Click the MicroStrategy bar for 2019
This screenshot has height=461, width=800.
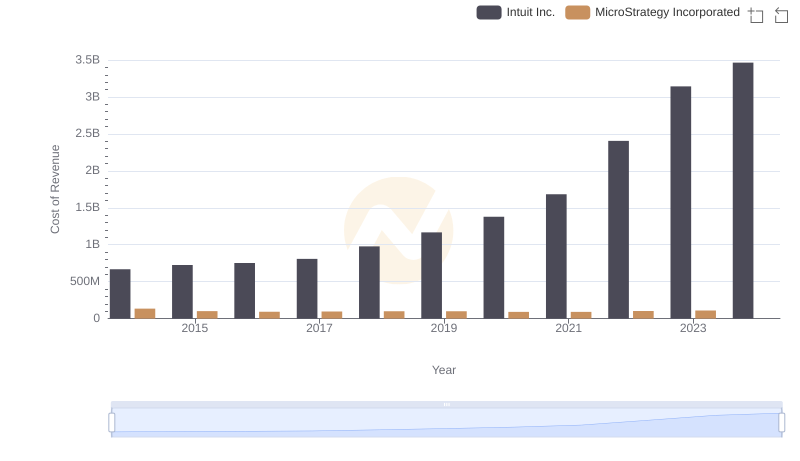(457, 315)
